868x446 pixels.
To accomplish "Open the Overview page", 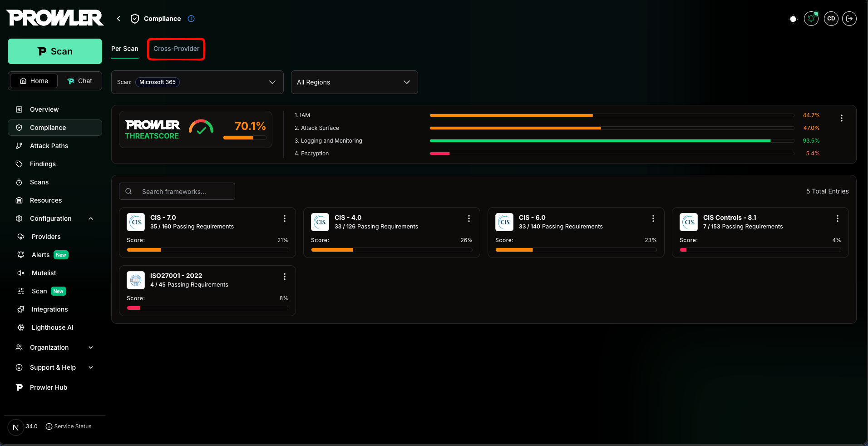I will click(55, 109).
